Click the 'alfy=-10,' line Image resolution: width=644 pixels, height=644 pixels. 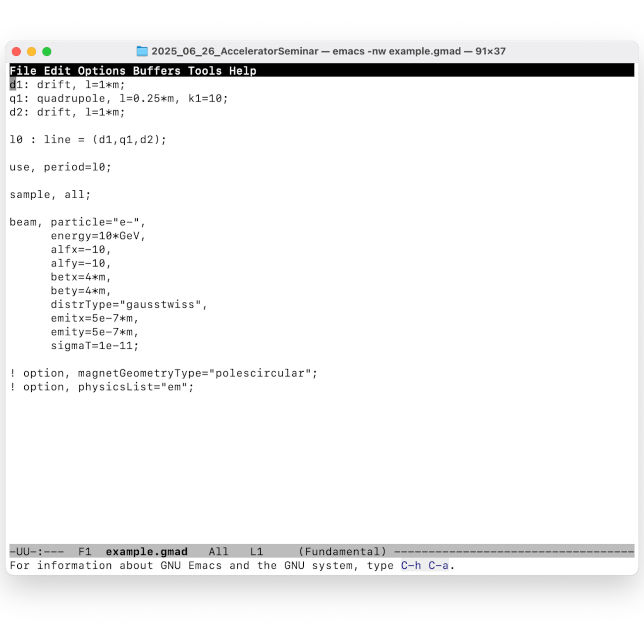coord(81,264)
